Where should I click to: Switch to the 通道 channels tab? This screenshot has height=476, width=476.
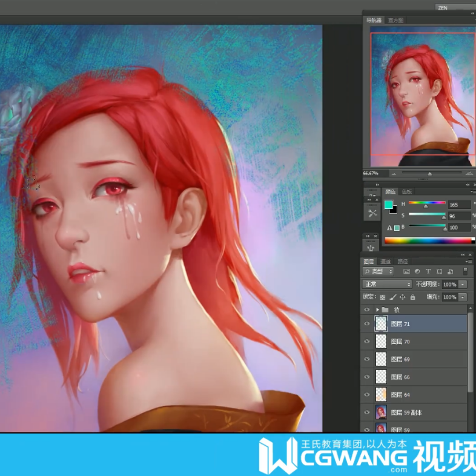(x=385, y=262)
